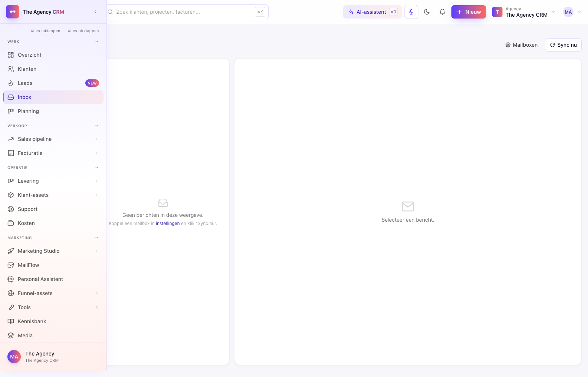Expand Facturatie submenu chevron
The width and height of the screenshot is (588, 377).
click(x=97, y=153)
